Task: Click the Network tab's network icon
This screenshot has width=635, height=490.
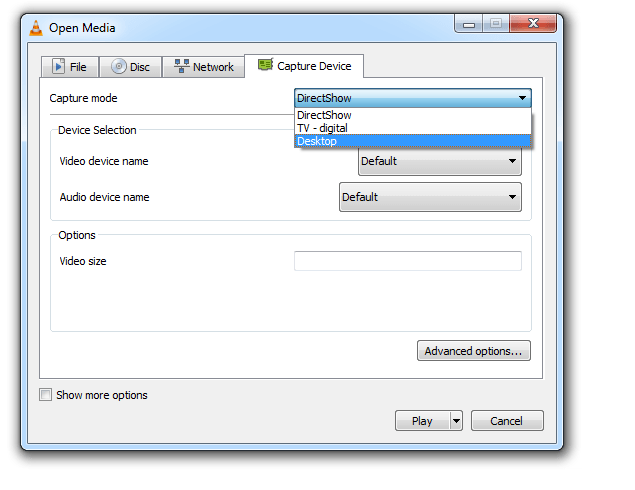Action: pos(181,67)
